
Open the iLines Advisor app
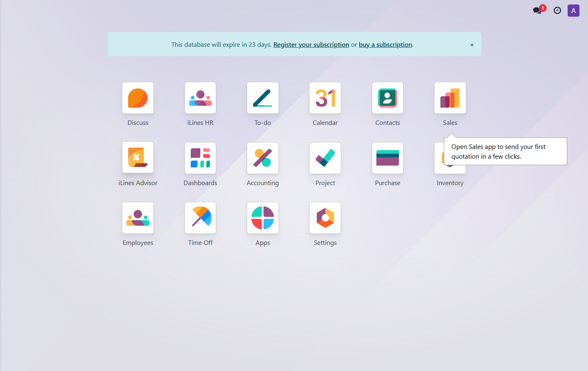(138, 158)
